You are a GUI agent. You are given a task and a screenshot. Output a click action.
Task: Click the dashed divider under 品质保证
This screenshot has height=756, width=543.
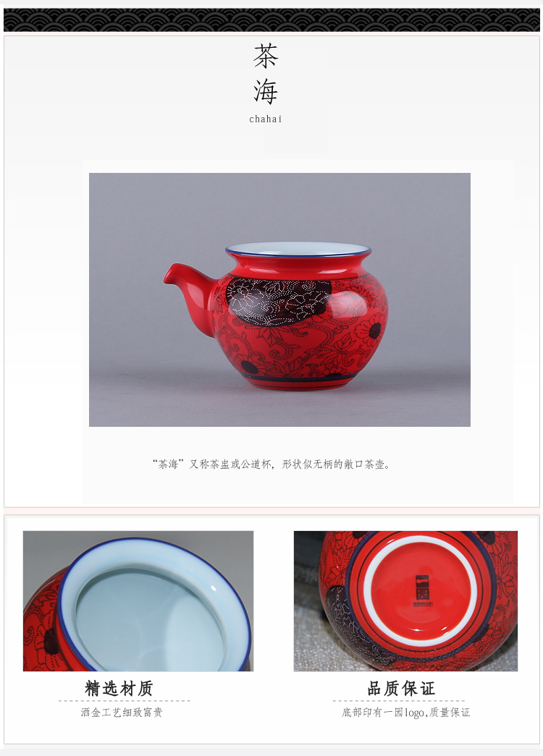[399, 700]
